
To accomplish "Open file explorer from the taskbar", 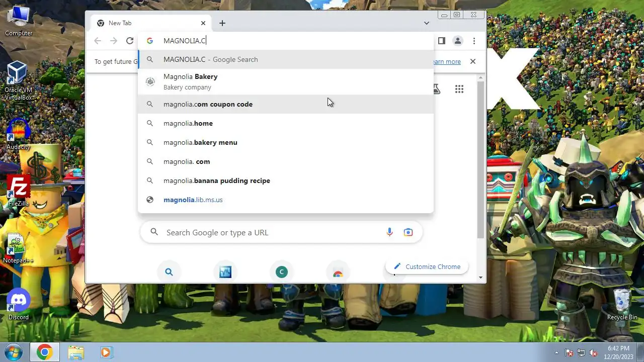I will click(x=76, y=352).
